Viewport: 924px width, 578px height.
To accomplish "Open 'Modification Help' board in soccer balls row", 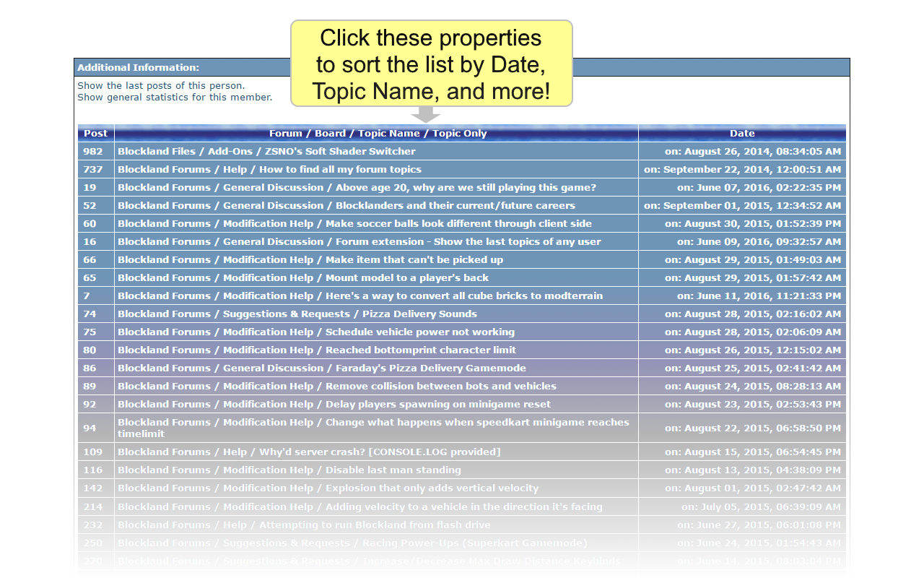I will click(268, 223).
